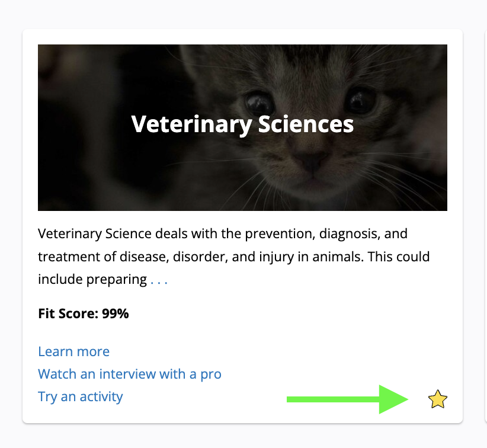Click the 99% fit score value
Image resolution: width=487 pixels, height=448 pixels.
(x=115, y=313)
